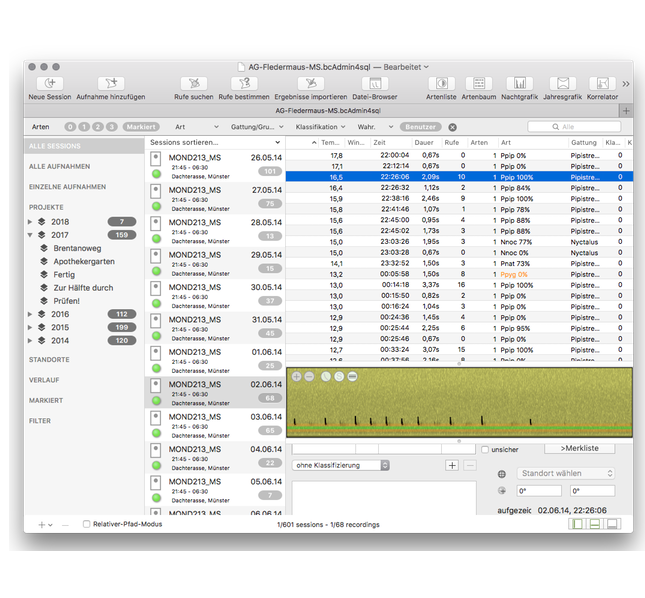Image resolution: width=645 pixels, height=598 pixels.
Task: Open the Jahresgrafik view
Action: (562, 84)
